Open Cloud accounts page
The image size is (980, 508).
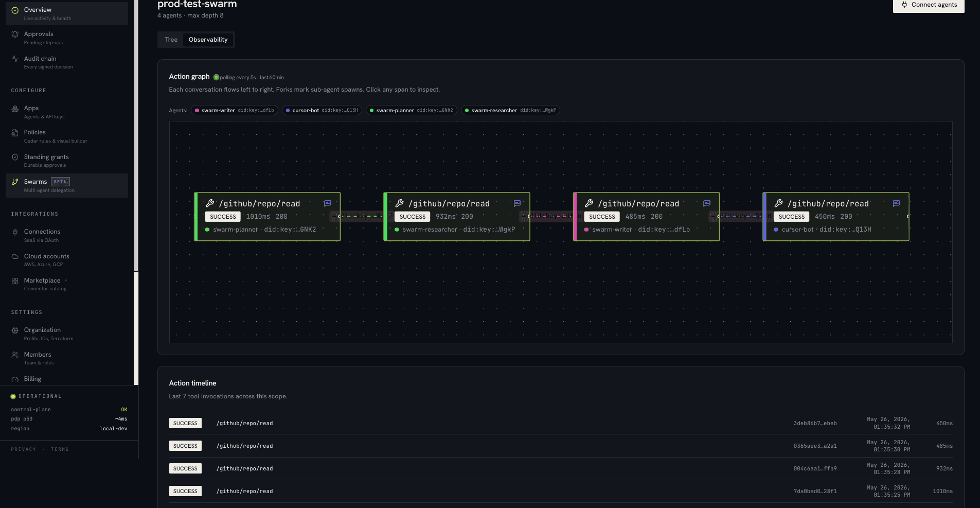point(67,260)
